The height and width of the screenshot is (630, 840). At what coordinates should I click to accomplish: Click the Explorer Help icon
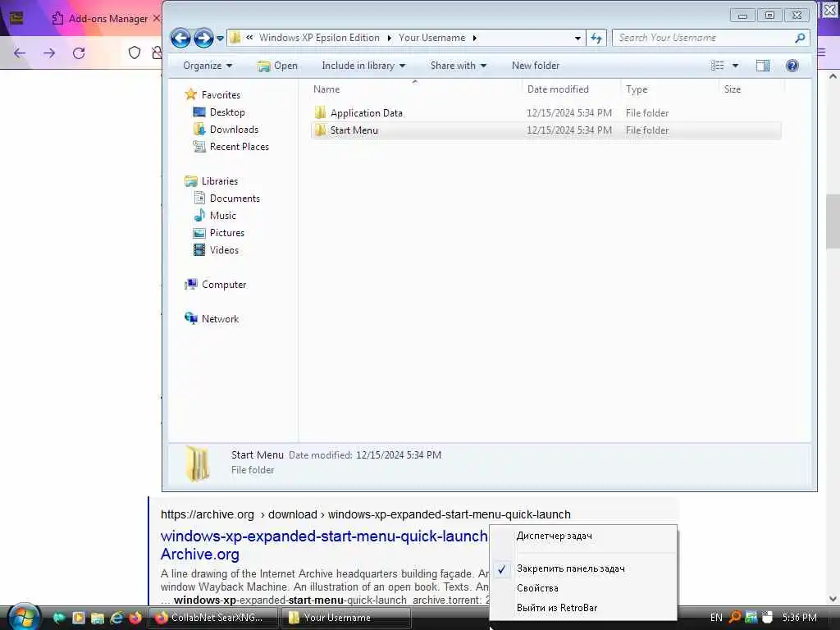click(792, 66)
